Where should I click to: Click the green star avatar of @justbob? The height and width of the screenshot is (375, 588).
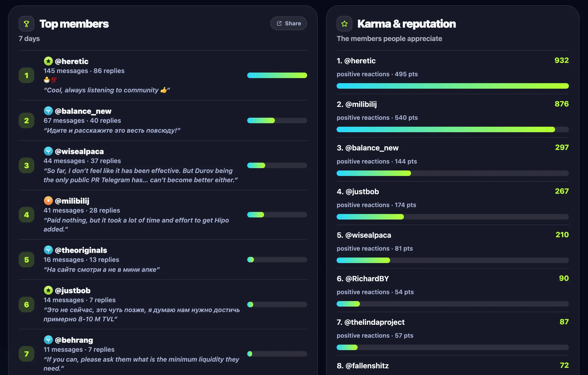(48, 290)
